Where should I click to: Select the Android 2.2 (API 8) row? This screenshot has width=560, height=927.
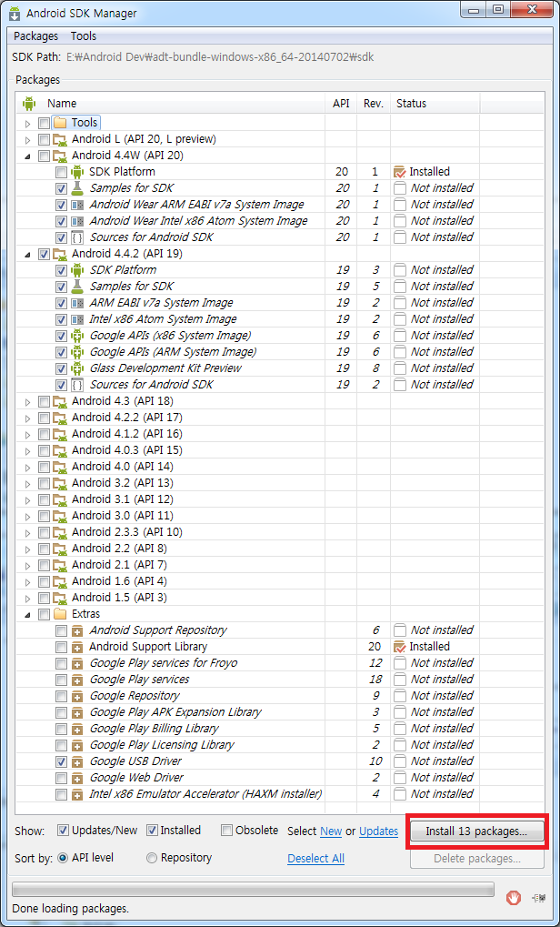(279, 549)
